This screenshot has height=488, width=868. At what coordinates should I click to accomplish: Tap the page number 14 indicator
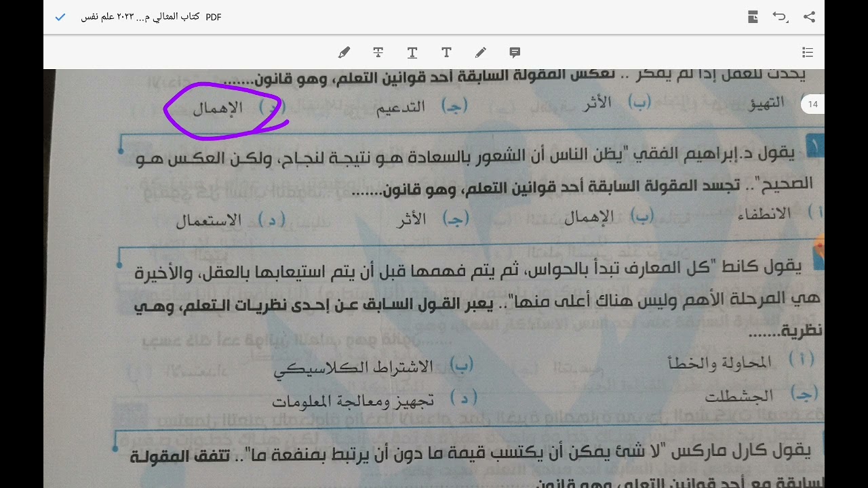coord(812,104)
